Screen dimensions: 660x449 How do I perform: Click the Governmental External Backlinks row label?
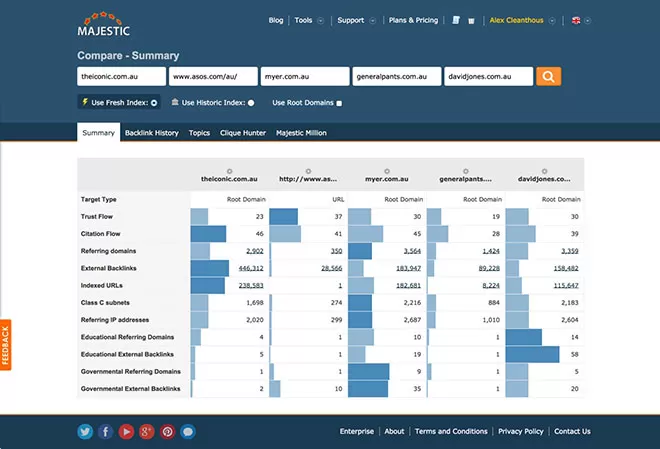(130, 389)
